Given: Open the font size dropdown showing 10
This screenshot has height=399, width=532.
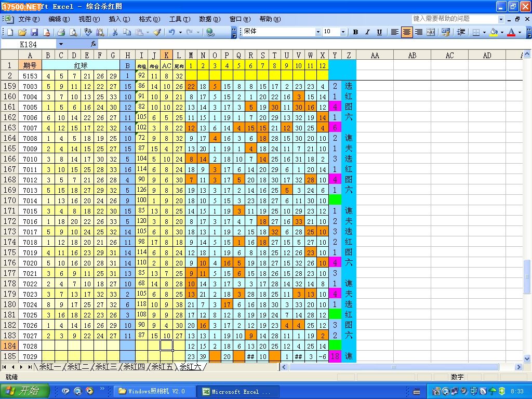Looking at the screenshot, I should coord(343,32).
